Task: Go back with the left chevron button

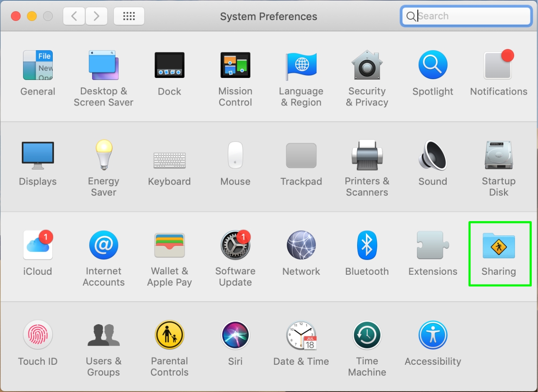Action: click(x=74, y=16)
